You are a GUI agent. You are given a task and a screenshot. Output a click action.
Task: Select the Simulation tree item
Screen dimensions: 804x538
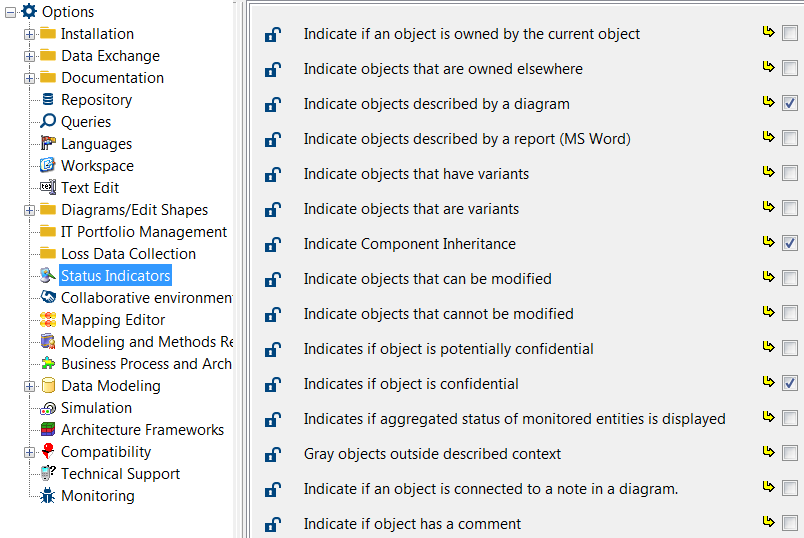pyautogui.click(x=96, y=408)
